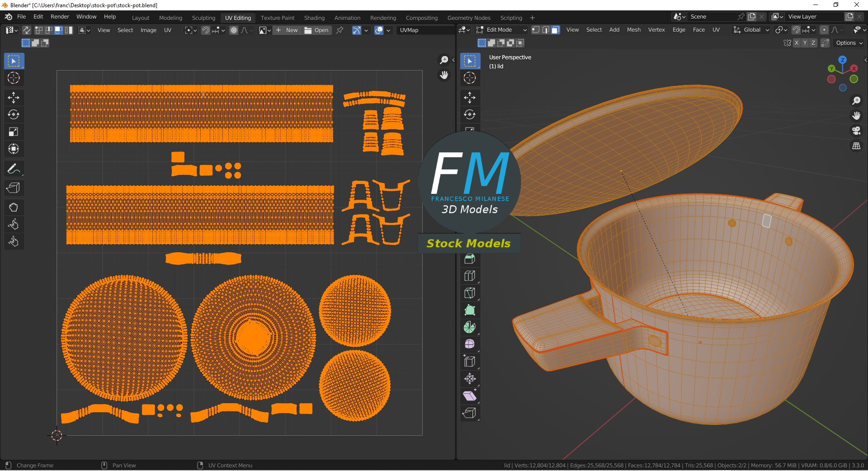Choose the Shear tool in viewport toolbar
Viewport: 868px width, 471px height.
pos(470,396)
